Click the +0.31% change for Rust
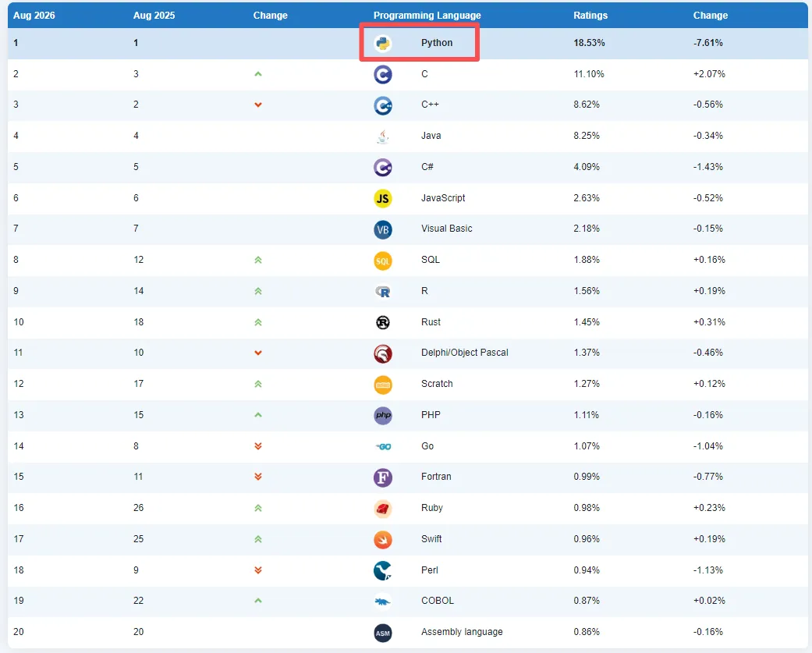The height and width of the screenshot is (653, 812). click(x=709, y=322)
